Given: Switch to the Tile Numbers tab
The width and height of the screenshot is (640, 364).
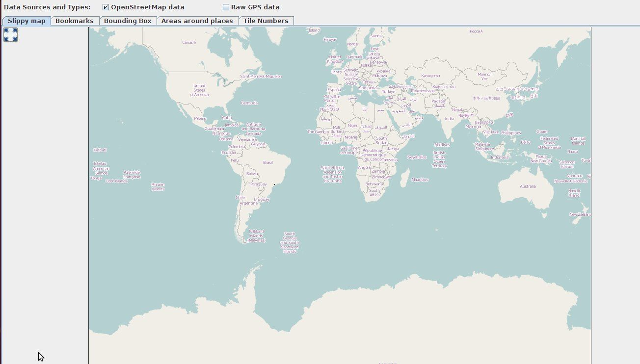Looking at the screenshot, I should 266,21.
